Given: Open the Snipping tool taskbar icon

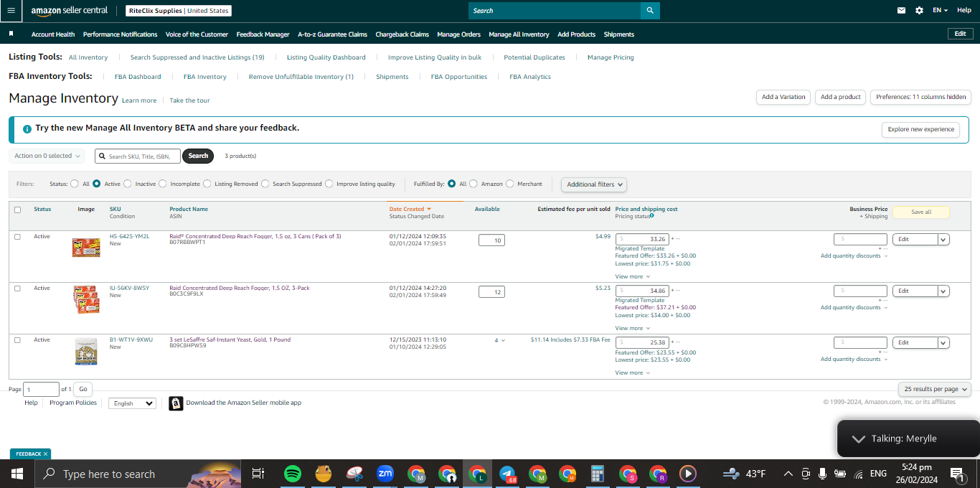Looking at the screenshot, I should 354,474.
